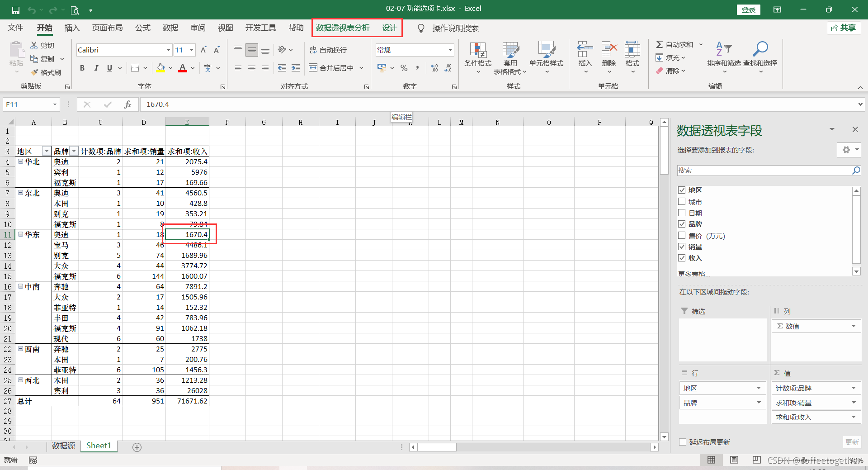This screenshot has height=470, width=868.
Task: Apply percent style format
Action: pyautogui.click(x=404, y=68)
